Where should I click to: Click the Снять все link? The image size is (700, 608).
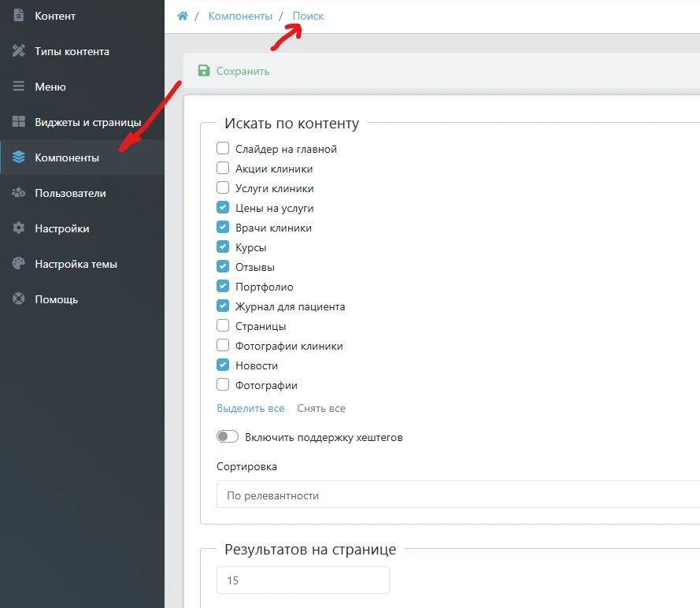[321, 408]
